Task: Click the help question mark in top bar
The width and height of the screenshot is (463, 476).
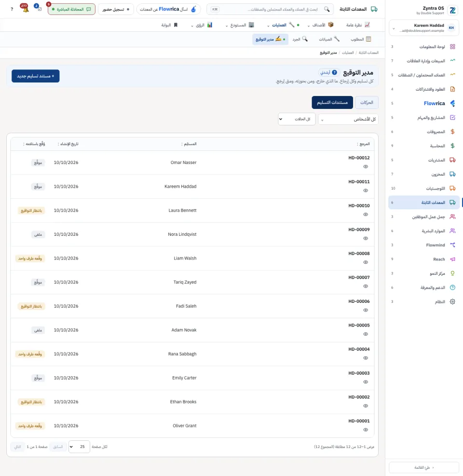Action: (12, 9)
